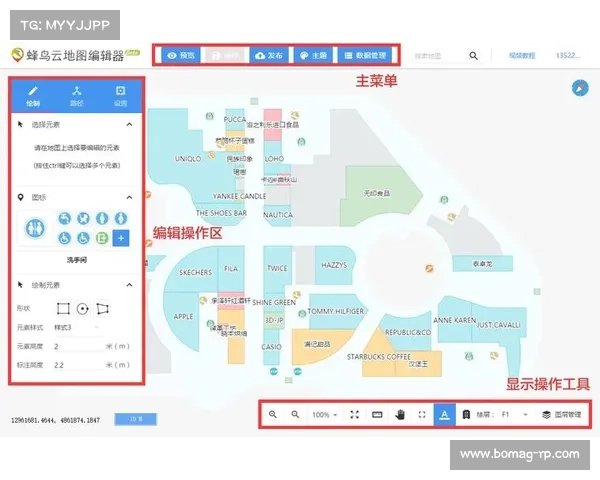Click the compass icon on the map
The height and width of the screenshot is (480, 600).
[x=579, y=89]
